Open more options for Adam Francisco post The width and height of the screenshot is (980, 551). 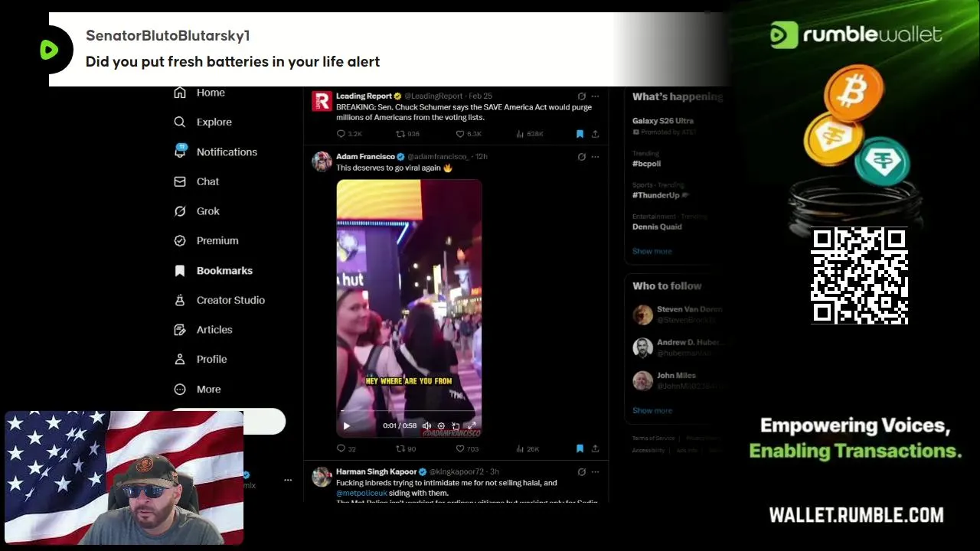[595, 157]
